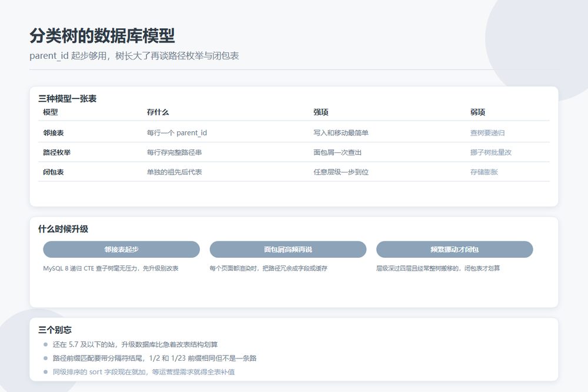Select the 路径枚举 row label
The height and width of the screenshot is (392, 588).
click(57, 152)
